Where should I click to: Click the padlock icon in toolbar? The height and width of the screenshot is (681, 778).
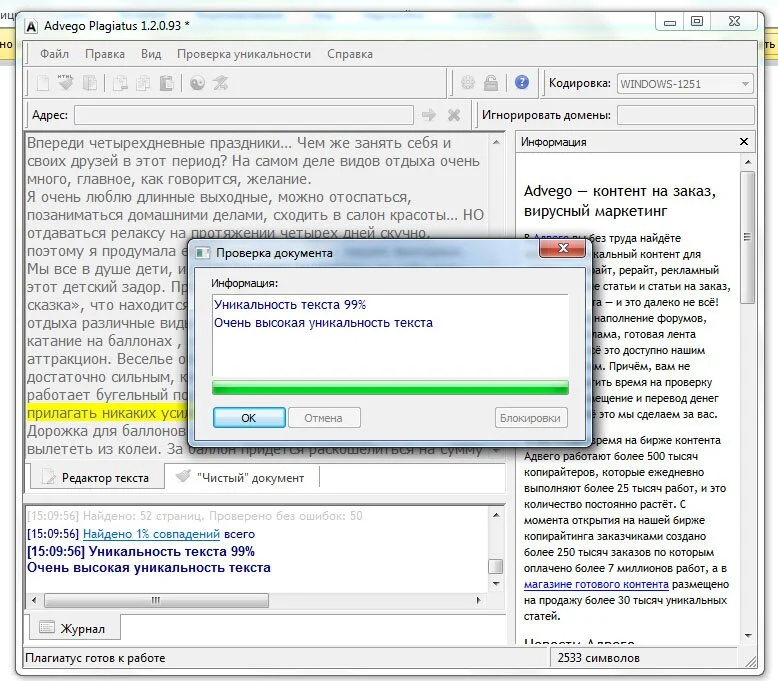491,82
